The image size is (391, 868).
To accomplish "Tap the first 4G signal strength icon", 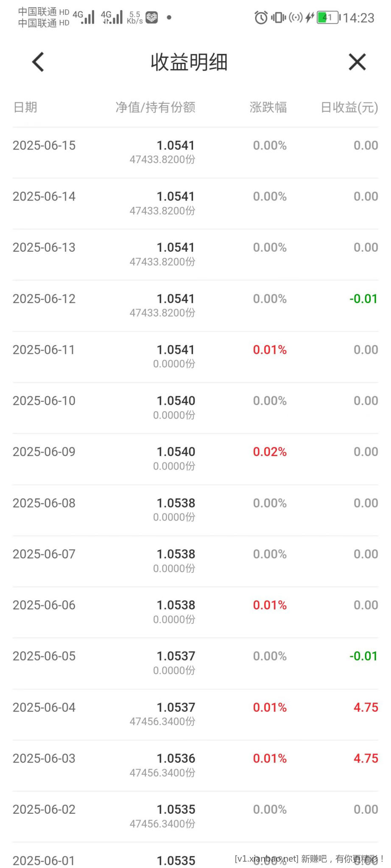I will coord(84,17).
